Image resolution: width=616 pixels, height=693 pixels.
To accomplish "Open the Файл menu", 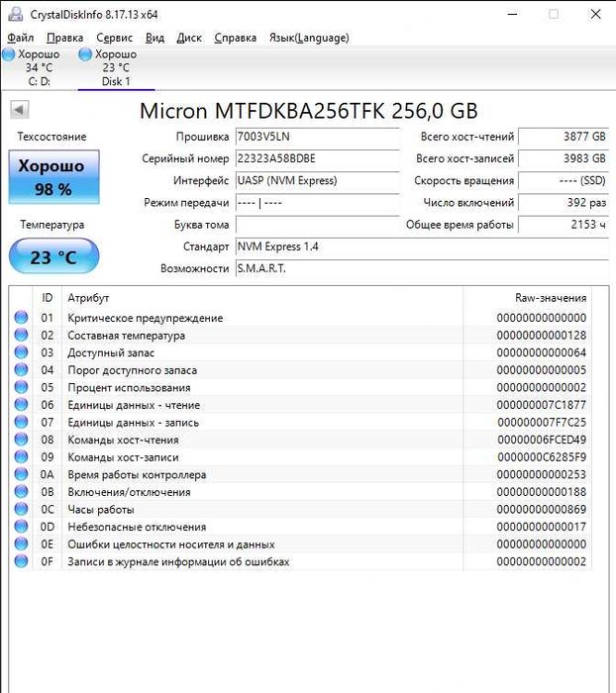I will coord(21,38).
